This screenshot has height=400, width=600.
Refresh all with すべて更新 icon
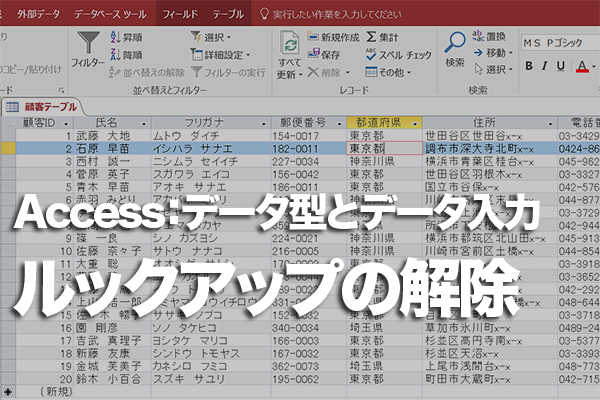(290, 55)
